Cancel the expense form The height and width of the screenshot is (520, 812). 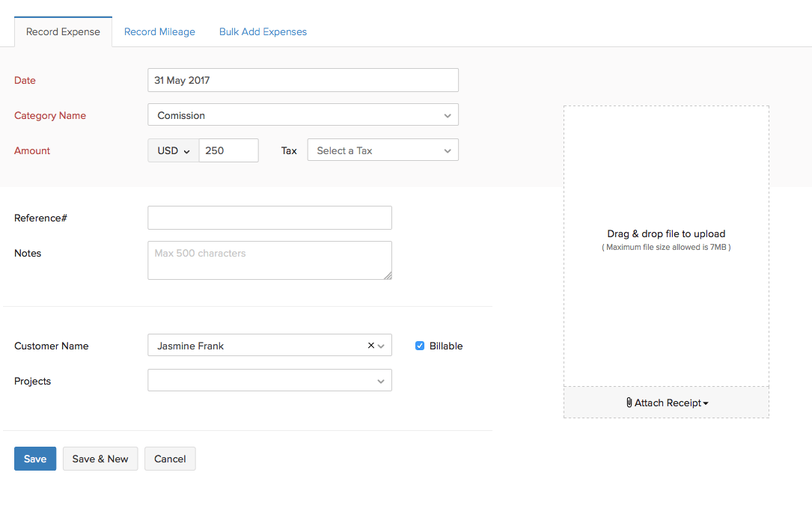point(170,459)
